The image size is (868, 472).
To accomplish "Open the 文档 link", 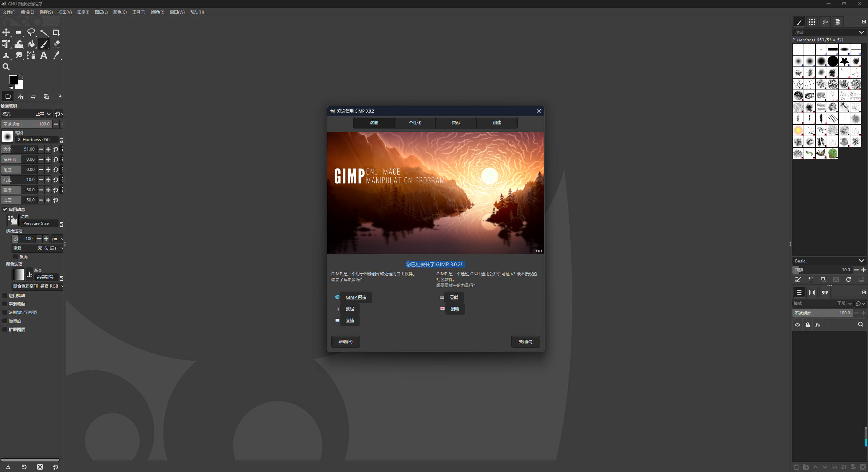I will tap(350, 320).
